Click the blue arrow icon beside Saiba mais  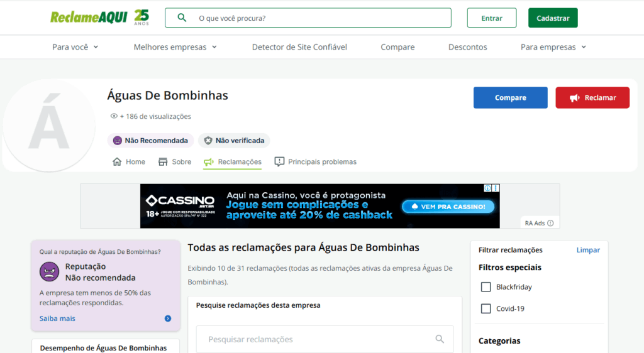click(167, 318)
